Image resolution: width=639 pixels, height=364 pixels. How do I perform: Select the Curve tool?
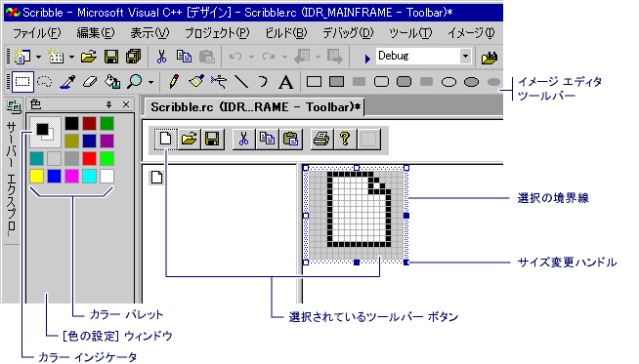[264, 82]
